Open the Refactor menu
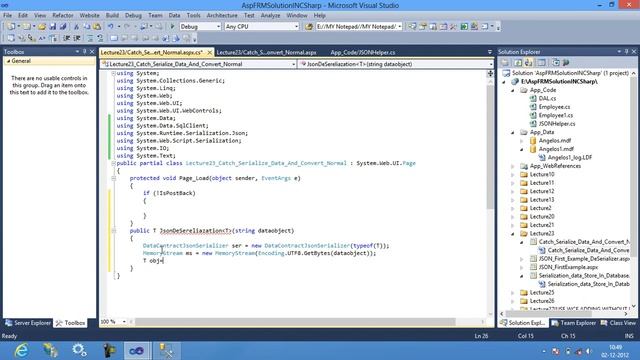Viewport: 640px width, 360px height. tap(63, 15)
